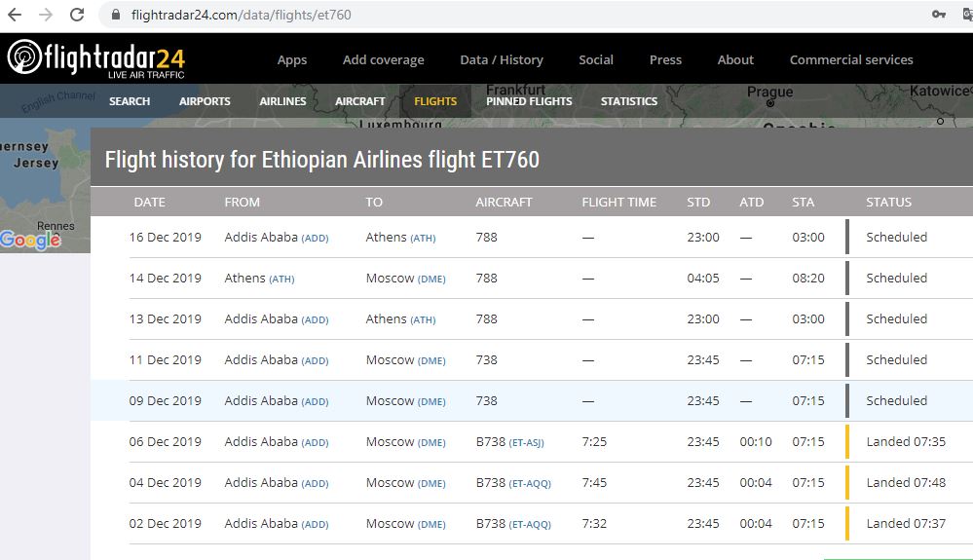Click the STA column header
This screenshot has height=560, width=973.
click(x=803, y=203)
